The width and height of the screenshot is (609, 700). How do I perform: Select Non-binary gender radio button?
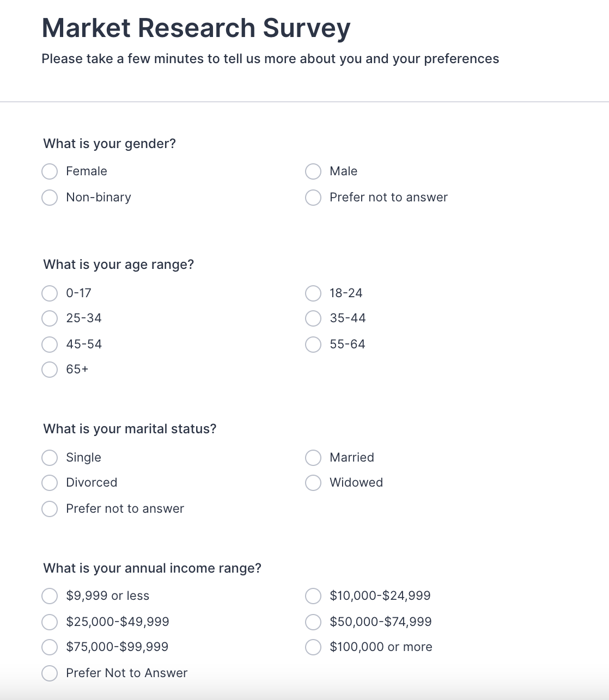(x=50, y=198)
